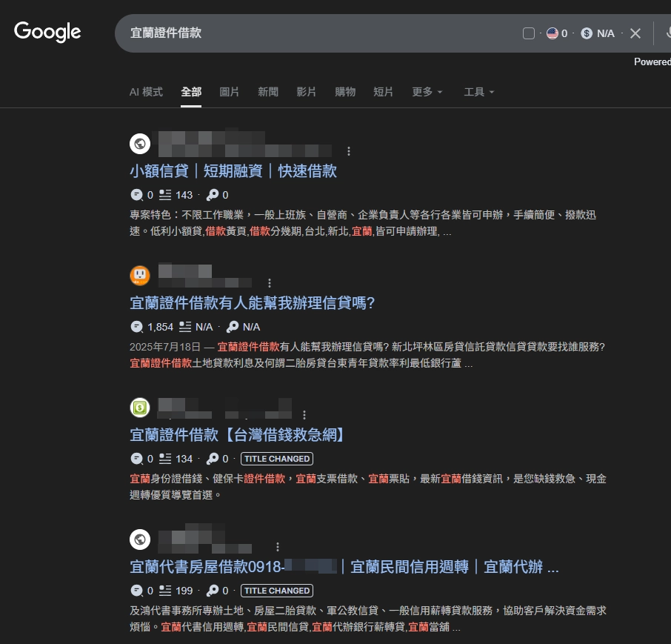This screenshot has height=644, width=671.
Task: Expand the 更多 dropdown
Action: [427, 92]
